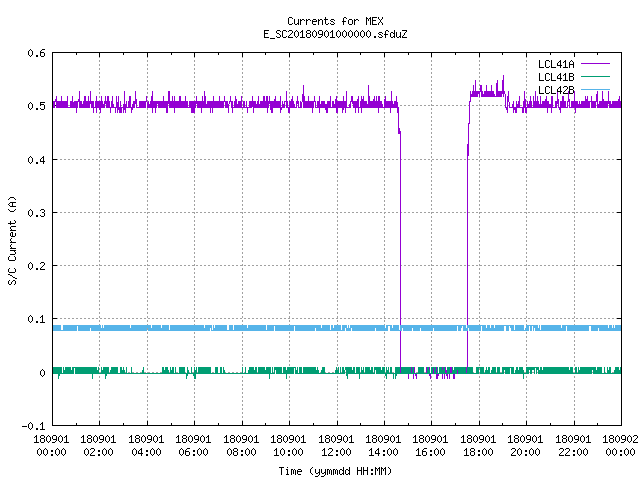Click the y-axis tick value -0.1
The image size is (640, 480).
pos(33,426)
